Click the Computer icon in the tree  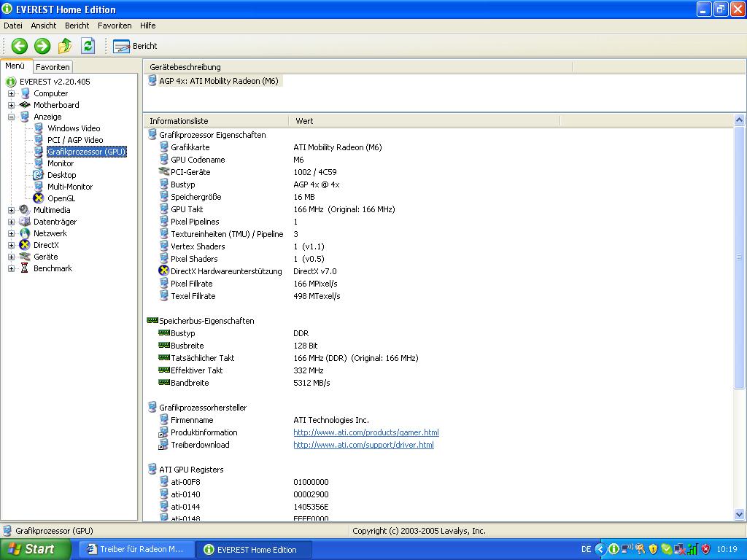[x=25, y=94]
